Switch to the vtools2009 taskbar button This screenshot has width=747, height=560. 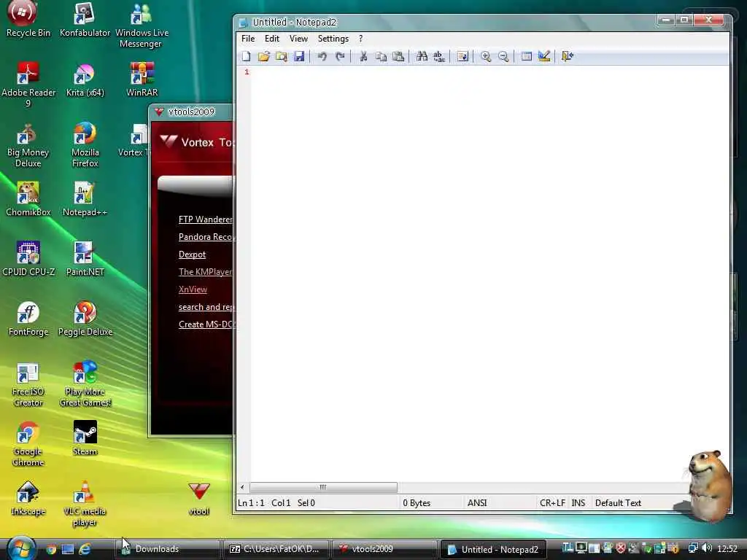pyautogui.click(x=384, y=549)
